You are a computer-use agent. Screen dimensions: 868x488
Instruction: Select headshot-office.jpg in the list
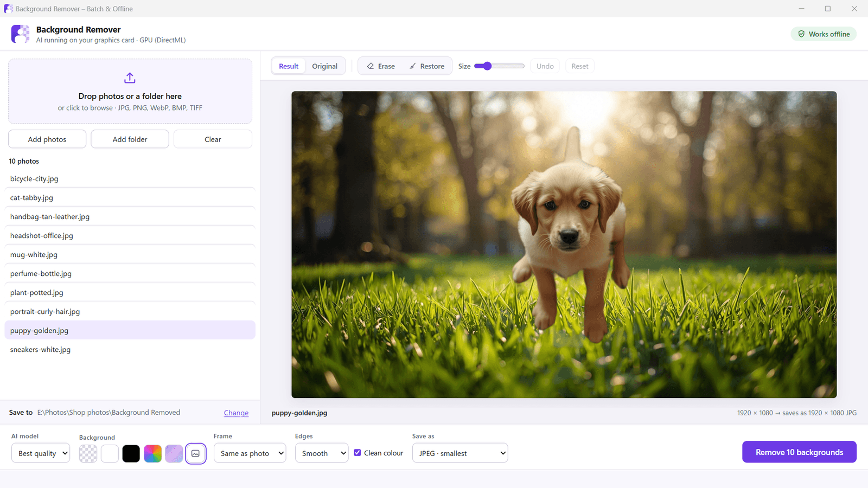click(130, 235)
